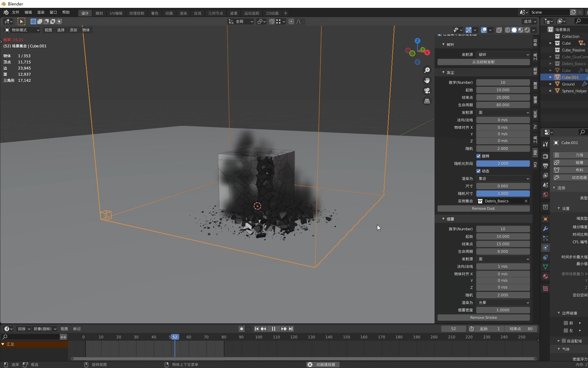Click the Remove Dust button
The width and height of the screenshot is (588, 368).
483,209
